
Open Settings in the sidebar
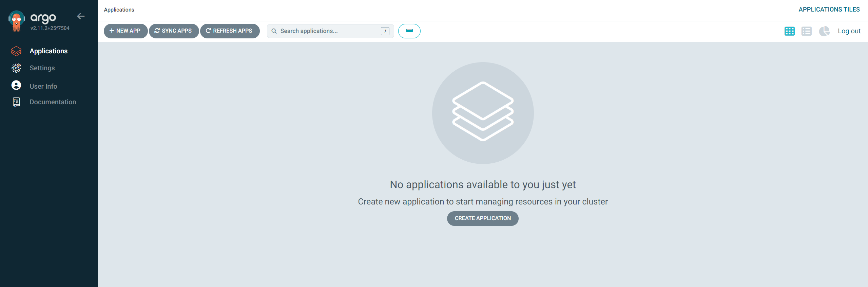(x=42, y=68)
